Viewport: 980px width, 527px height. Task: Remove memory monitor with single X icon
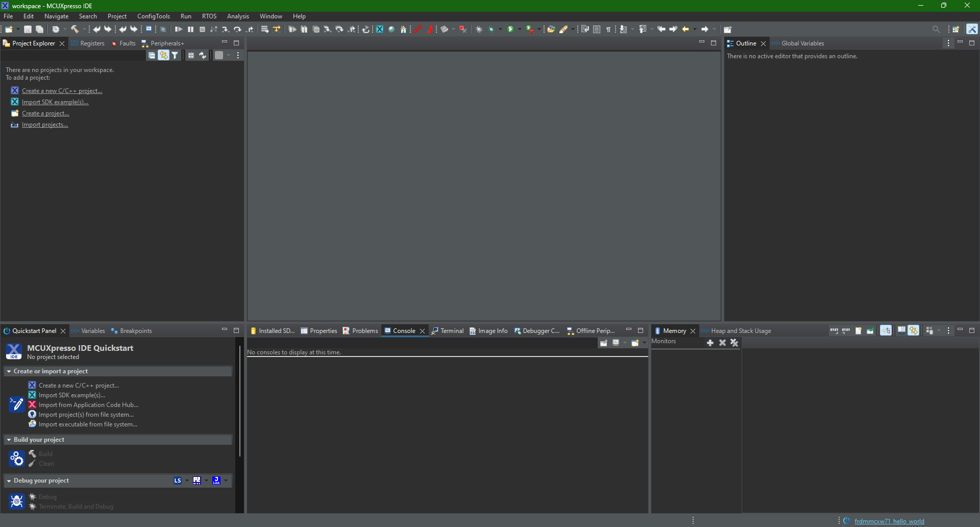[722, 343]
